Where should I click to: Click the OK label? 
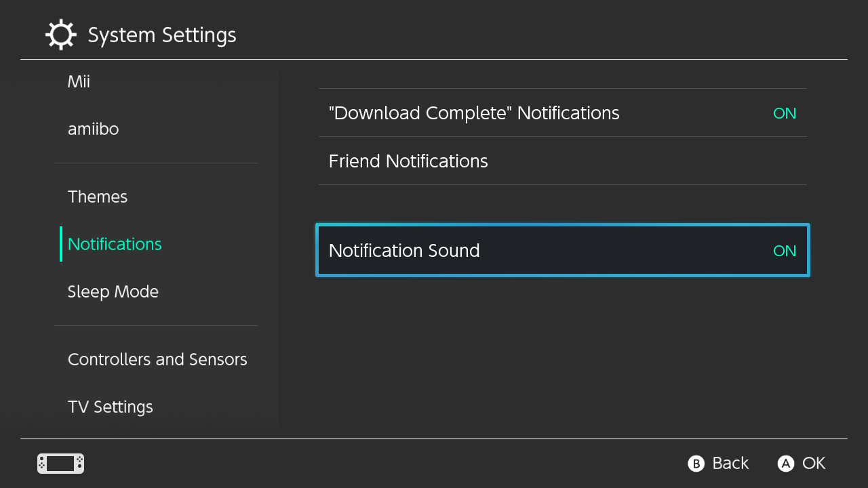814,464
